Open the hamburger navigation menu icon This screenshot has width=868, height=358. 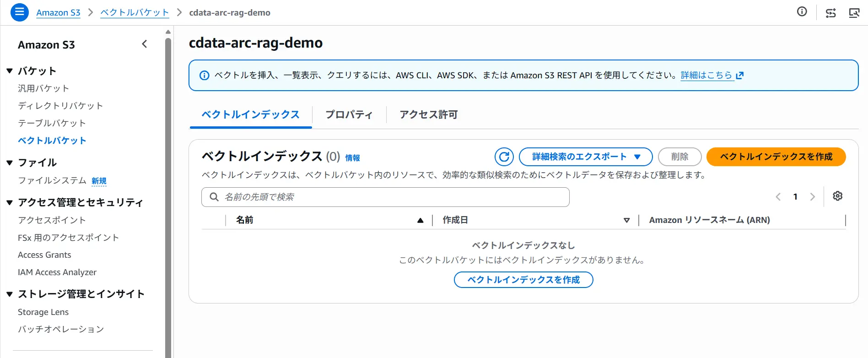pyautogui.click(x=19, y=12)
